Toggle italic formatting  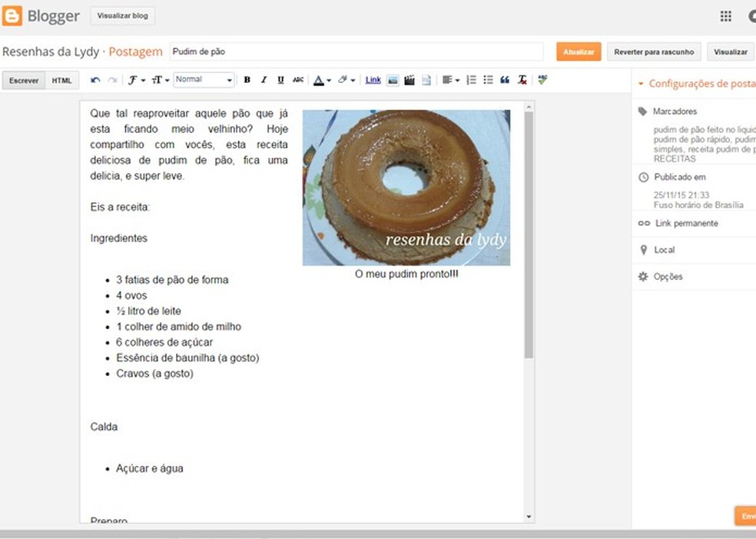point(264,80)
